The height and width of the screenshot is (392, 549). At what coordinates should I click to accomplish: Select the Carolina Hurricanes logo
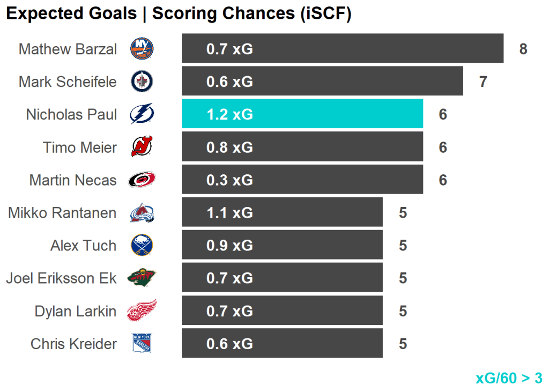[142, 180]
